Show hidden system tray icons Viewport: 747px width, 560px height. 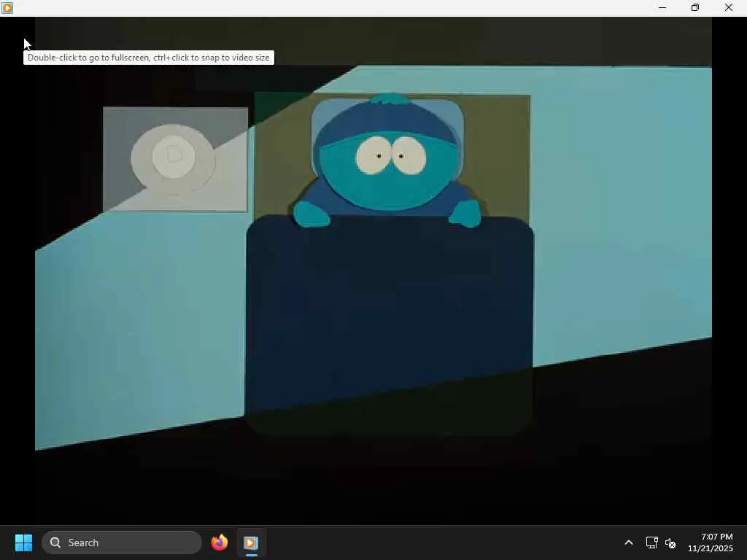(629, 542)
